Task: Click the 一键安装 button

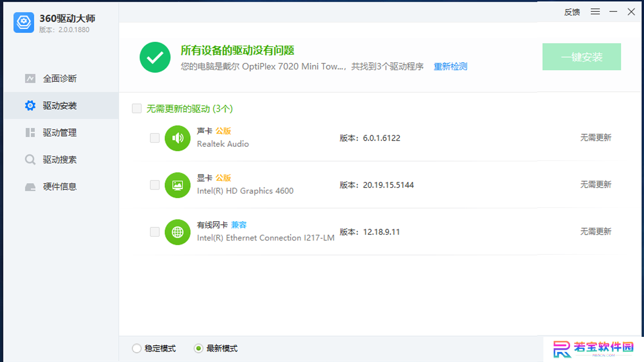Action: click(x=582, y=57)
